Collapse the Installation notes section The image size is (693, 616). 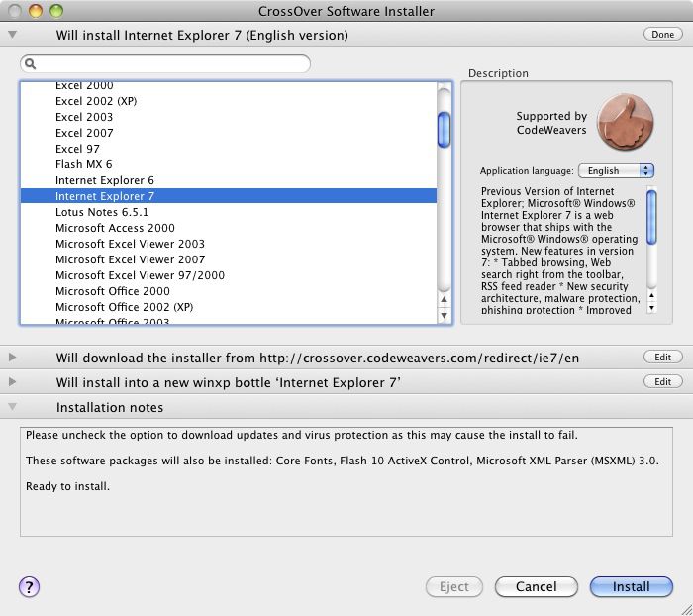(12, 407)
